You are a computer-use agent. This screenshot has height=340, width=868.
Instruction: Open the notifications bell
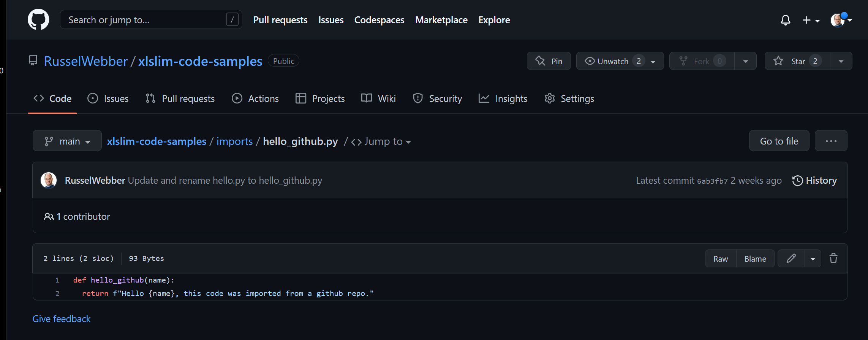point(786,20)
